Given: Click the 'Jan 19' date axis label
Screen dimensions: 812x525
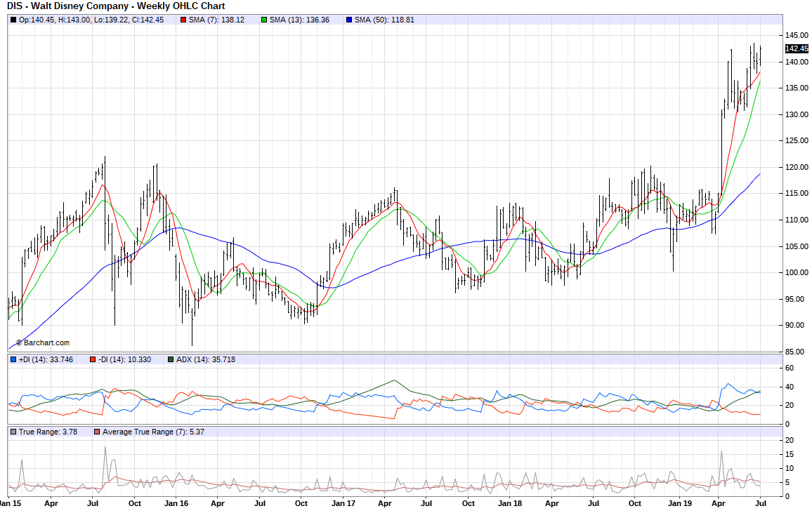Looking at the screenshot, I should [x=680, y=503].
